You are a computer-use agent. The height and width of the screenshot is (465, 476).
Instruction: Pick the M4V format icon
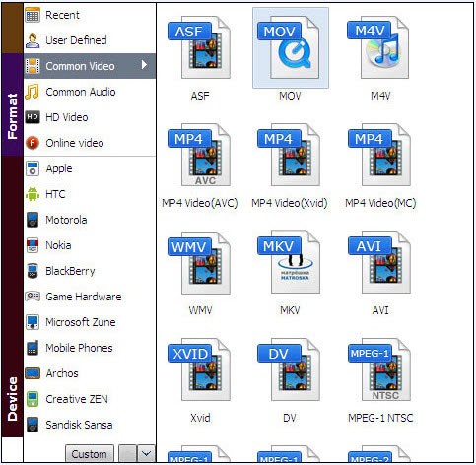click(x=378, y=47)
